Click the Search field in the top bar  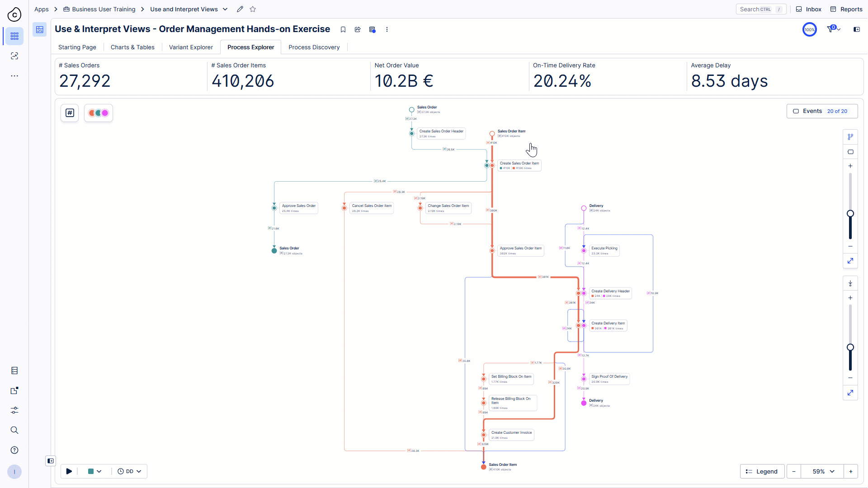pyautogui.click(x=761, y=9)
